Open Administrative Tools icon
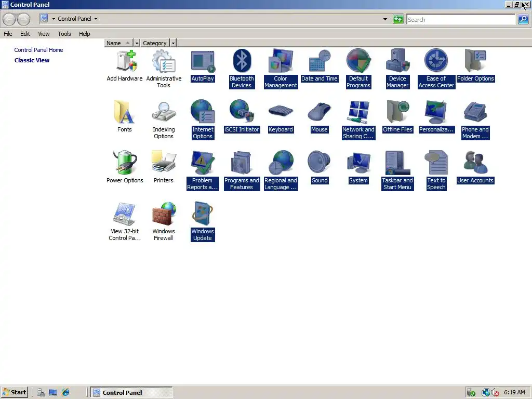This screenshot has height=399, width=532. (x=164, y=69)
